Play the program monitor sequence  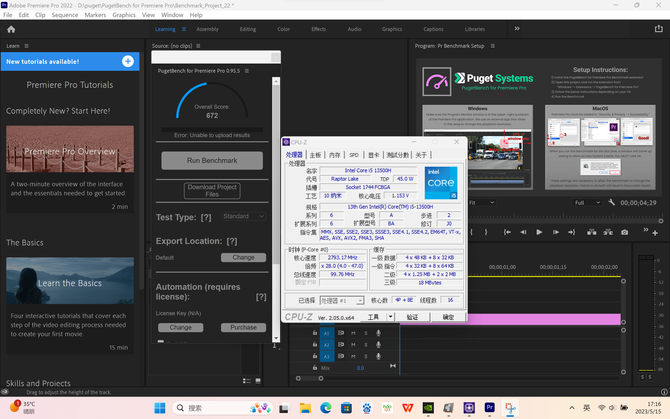click(x=539, y=232)
